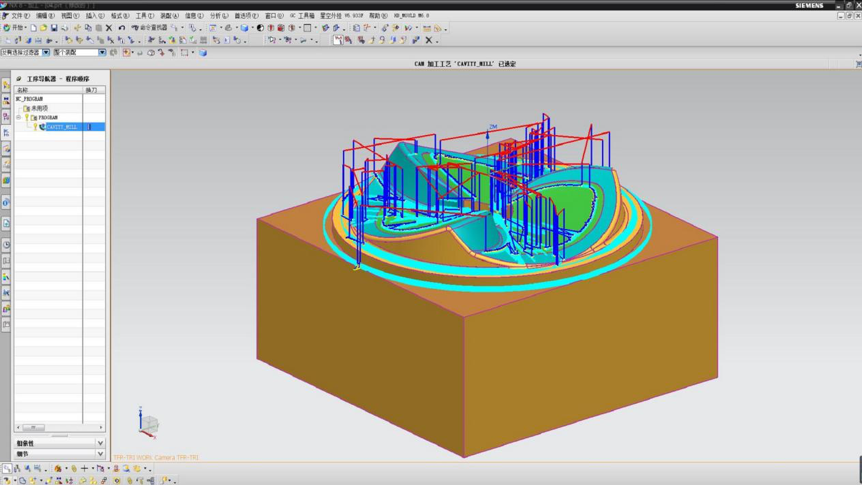Open the second selection scope dropdown
862x485 pixels.
pyautogui.click(x=102, y=52)
